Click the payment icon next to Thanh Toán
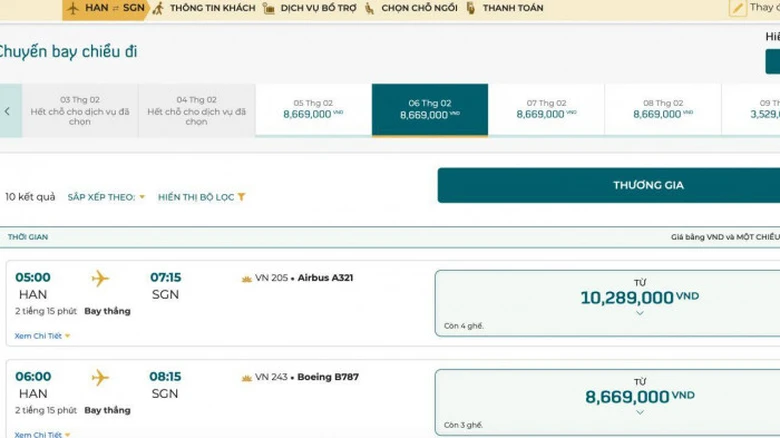 point(470,8)
